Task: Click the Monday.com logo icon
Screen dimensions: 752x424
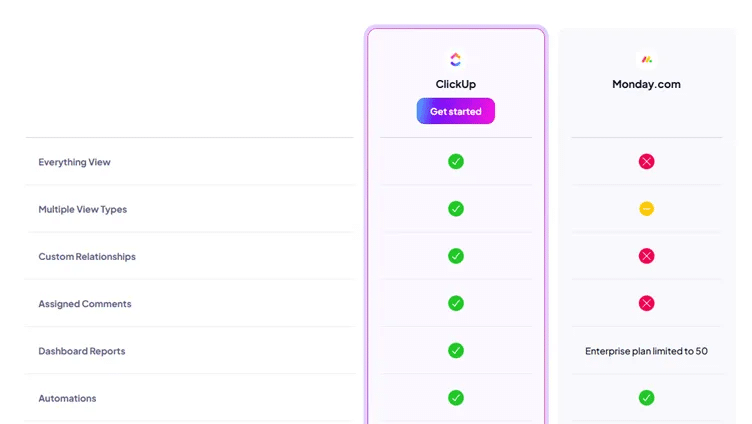Action: (646, 59)
